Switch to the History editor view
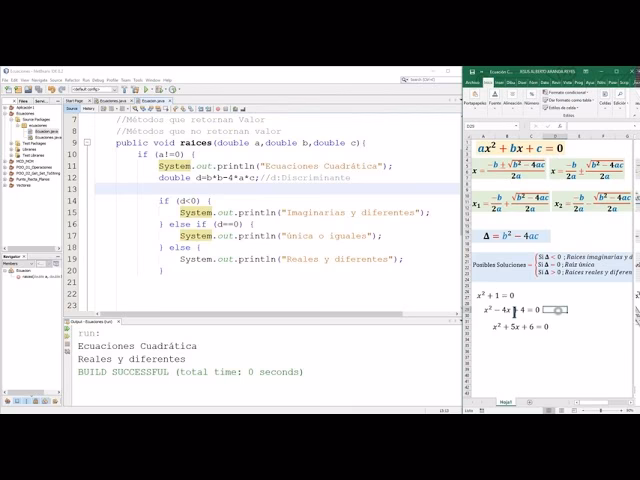This screenshot has width=640, height=480. click(x=89, y=108)
